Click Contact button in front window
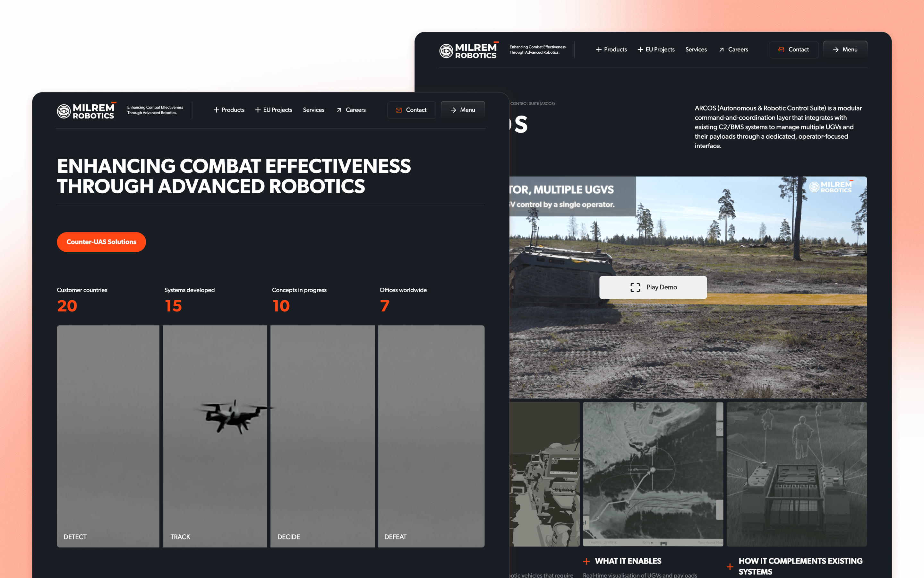The width and height of the screenshot is (924, 578). point(411,110)
